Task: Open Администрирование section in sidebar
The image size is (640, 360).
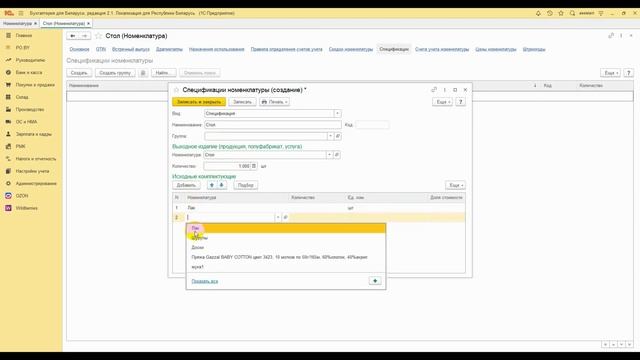Action: coord(36,184)
